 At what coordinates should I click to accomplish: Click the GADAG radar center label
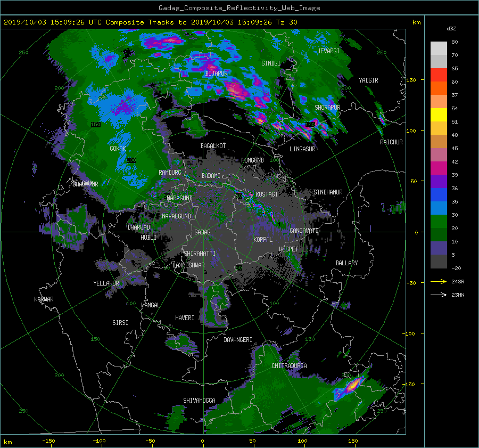click(x=203, y=232)
